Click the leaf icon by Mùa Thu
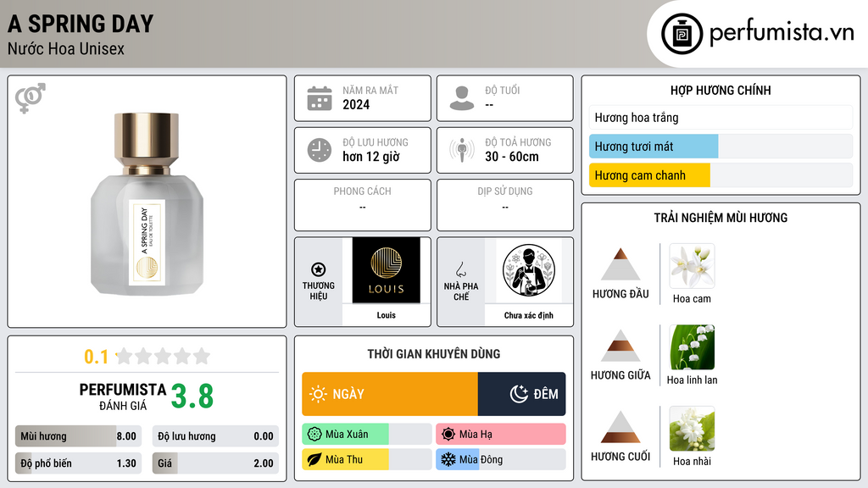The height and width of the screenshot is (488, 868). click(314, 459)
